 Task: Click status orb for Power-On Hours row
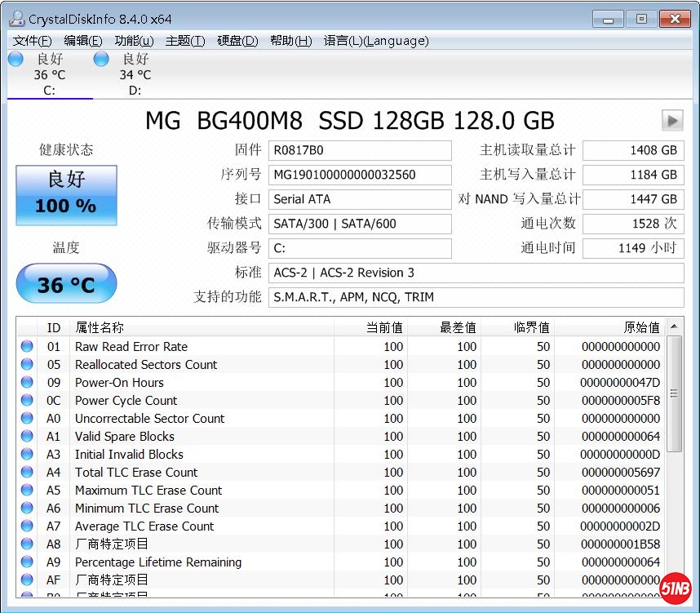coord(27,383)
